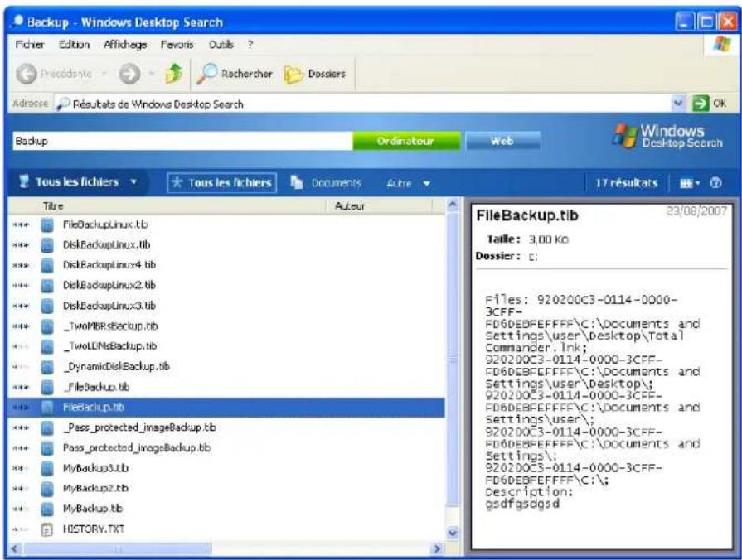Click the file icon beside MyBackup3.tib
Screen dimensions: 742x560
click(x=47, y=468)
